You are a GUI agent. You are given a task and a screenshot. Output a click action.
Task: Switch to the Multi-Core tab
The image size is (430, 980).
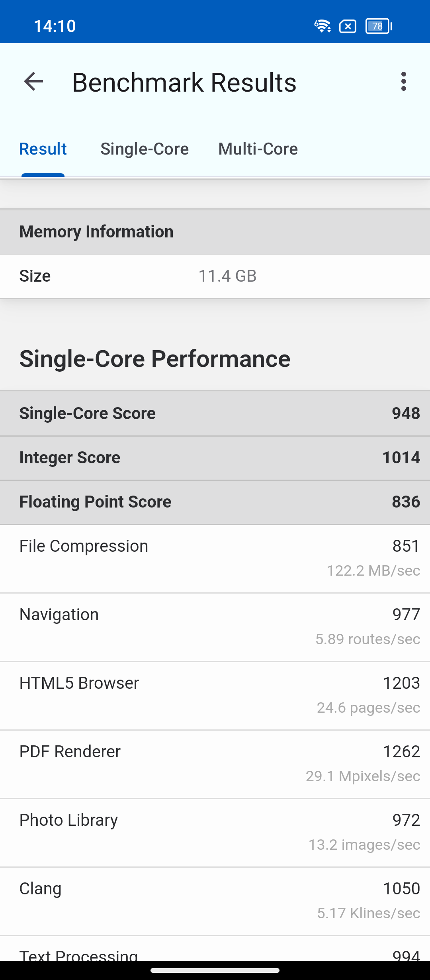258,149
